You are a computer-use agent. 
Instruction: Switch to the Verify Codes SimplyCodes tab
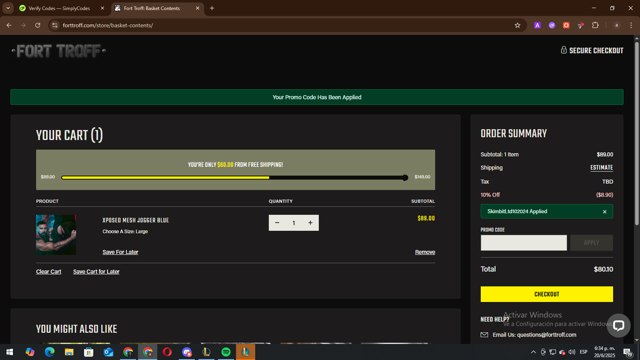[60, 8]
